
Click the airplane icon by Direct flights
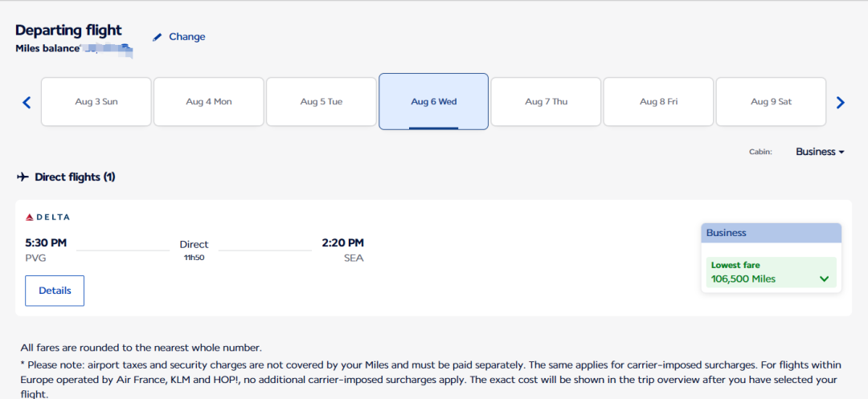point(23,177)
